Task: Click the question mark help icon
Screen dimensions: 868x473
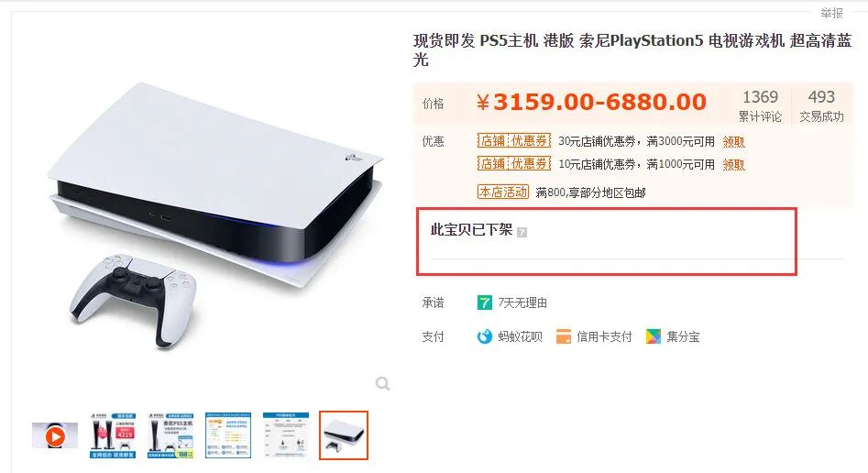Action: (x=522, y=232)
